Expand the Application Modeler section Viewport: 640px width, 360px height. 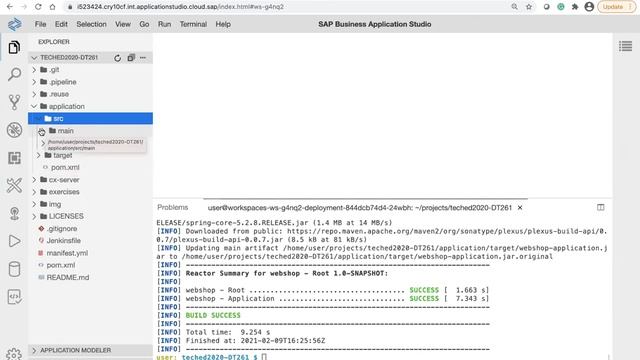point(90,350)
